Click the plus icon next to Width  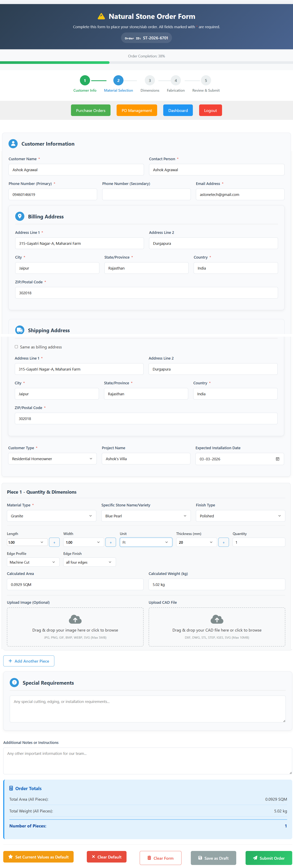coord(111,542)
